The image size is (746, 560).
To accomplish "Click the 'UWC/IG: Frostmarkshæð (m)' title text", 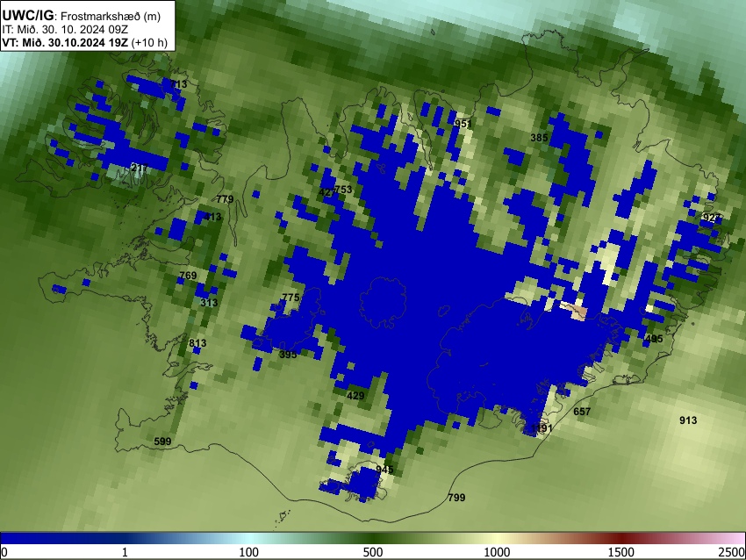I will point(82,16).
